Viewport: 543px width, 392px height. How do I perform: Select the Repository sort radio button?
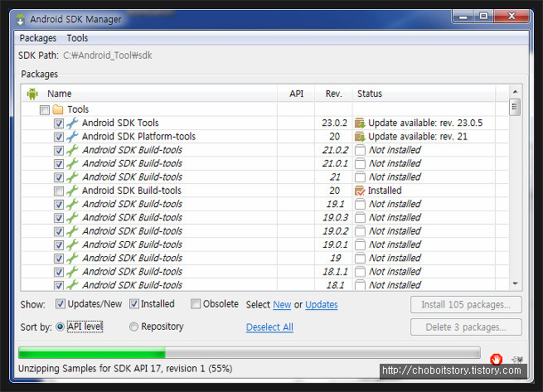click(133, 327)
